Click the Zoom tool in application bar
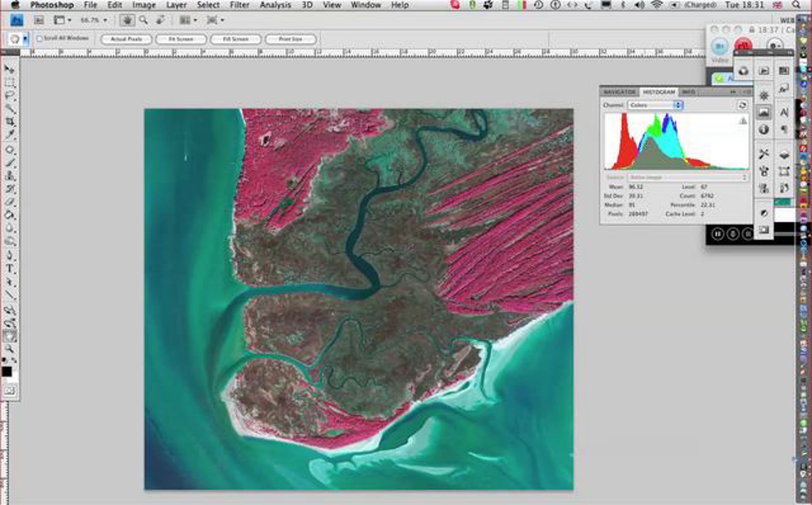This screenshot has height=505, width=812. (x=143, y=20)
